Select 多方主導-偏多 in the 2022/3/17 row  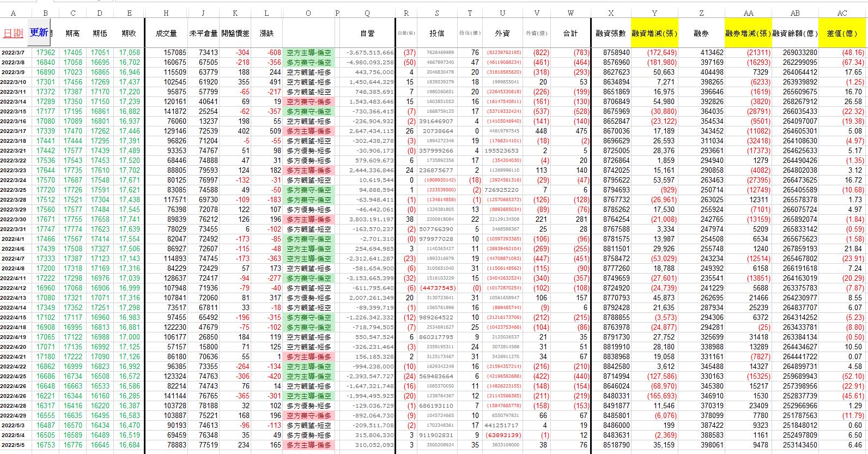308,131
